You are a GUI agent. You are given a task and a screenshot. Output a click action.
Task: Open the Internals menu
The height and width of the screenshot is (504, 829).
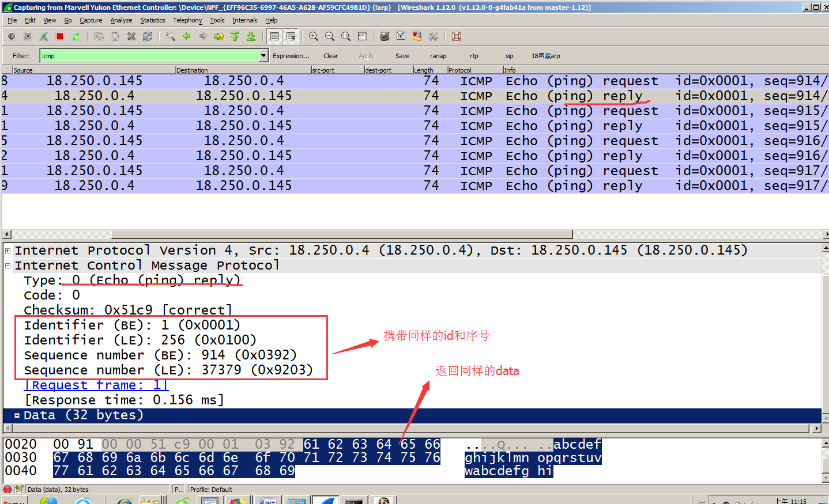[245, 20]
